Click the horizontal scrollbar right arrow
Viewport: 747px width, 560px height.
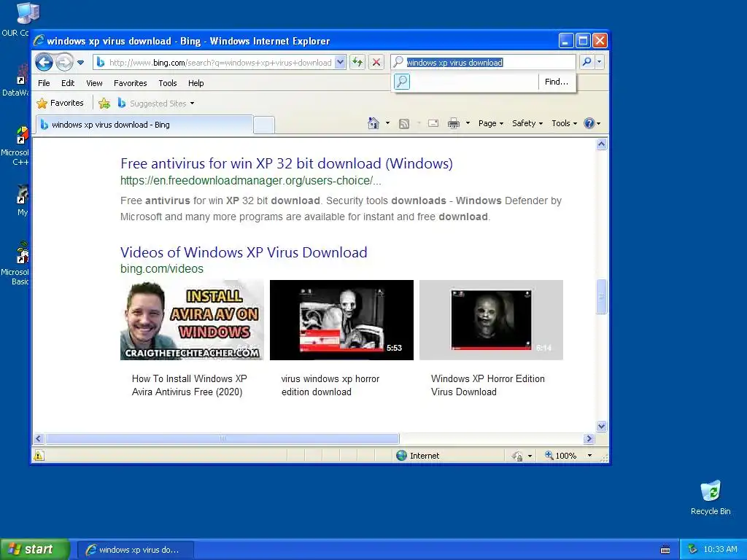[589, 438]
